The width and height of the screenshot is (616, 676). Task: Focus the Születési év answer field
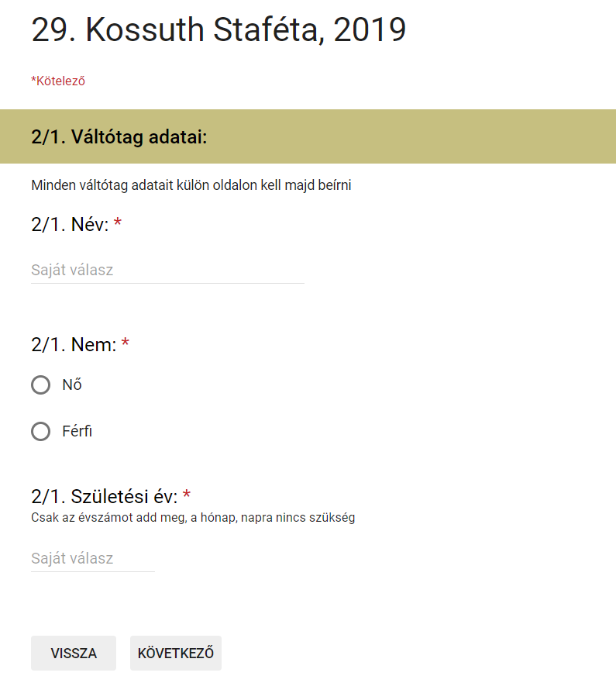93,559
